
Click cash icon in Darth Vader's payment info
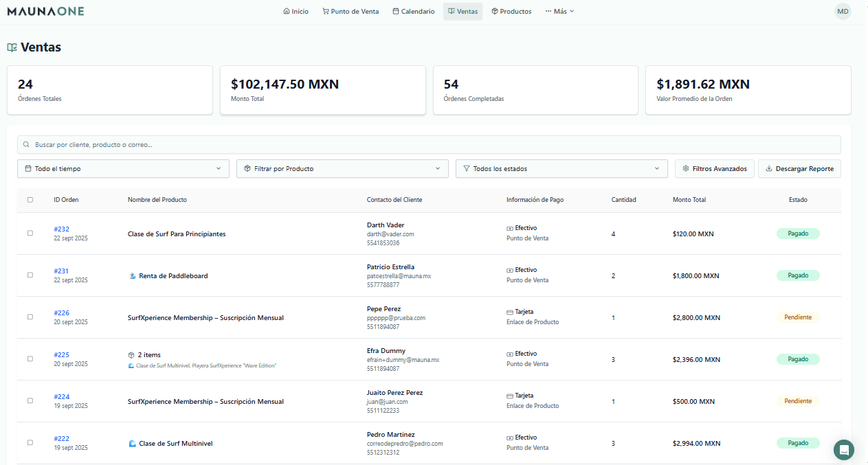[x=510, y=228]
